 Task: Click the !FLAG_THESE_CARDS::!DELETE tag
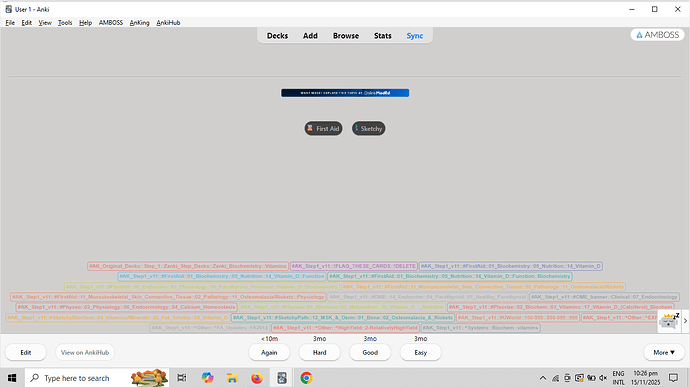(354, 266)
